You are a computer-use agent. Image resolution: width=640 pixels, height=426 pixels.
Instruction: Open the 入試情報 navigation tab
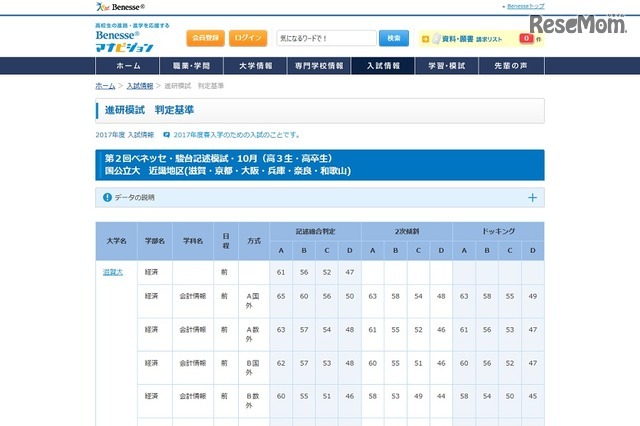click(383, 66)
